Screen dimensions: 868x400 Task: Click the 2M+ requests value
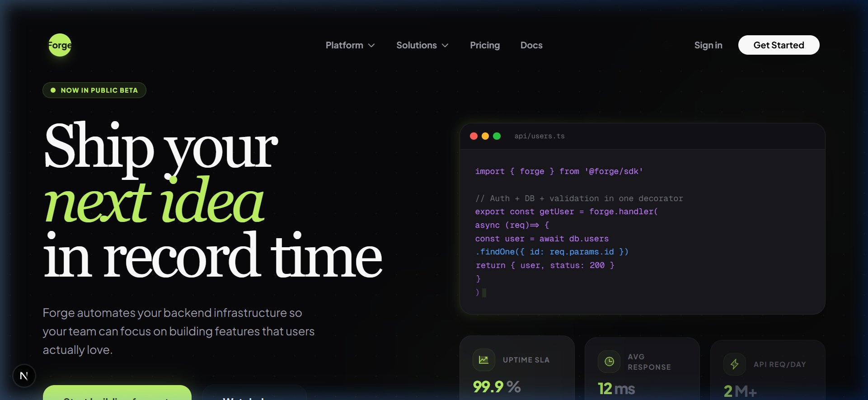[740, 391]
